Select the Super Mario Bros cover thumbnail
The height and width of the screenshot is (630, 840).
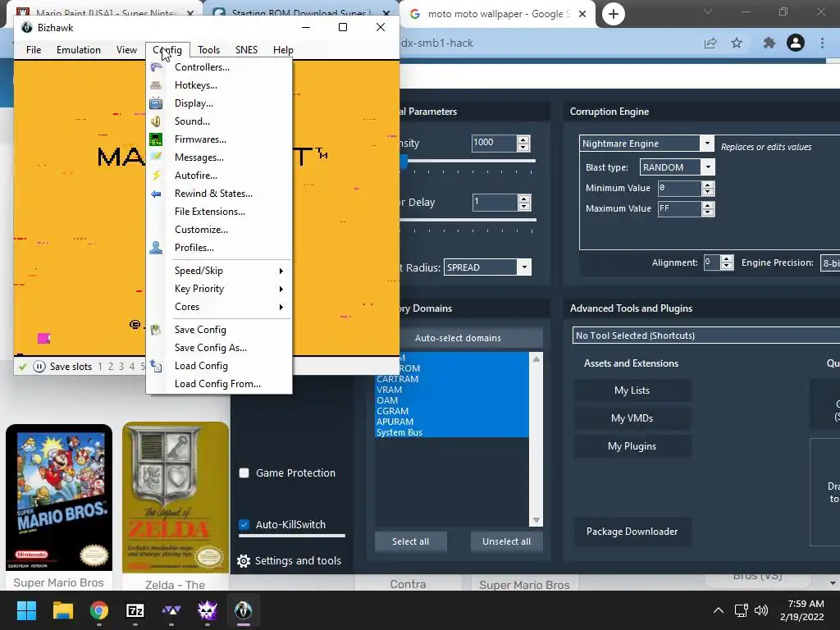(59, 497)
